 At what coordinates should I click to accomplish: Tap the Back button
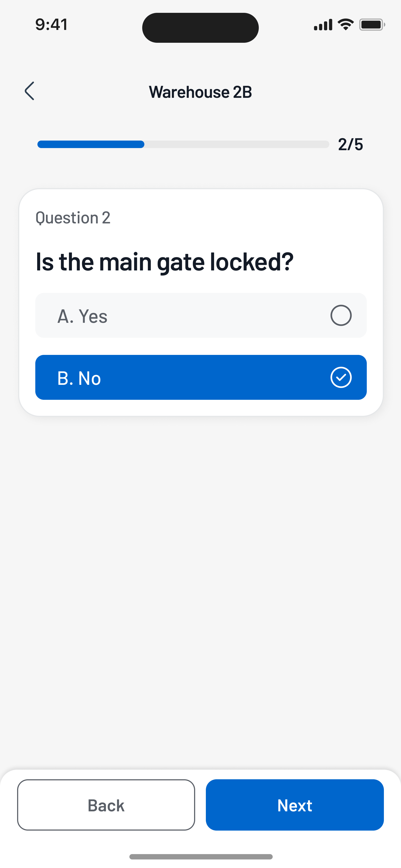[x=106, y=805]
